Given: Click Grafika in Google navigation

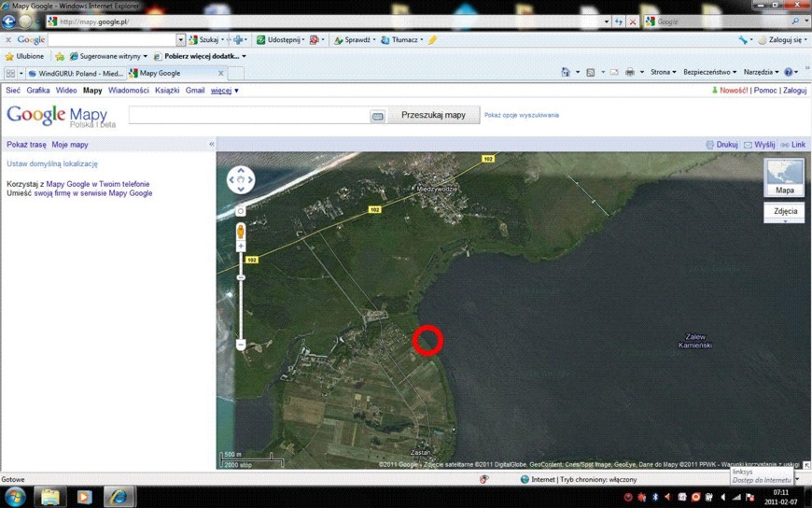Looking at the screenshot, I should point(38,91).
